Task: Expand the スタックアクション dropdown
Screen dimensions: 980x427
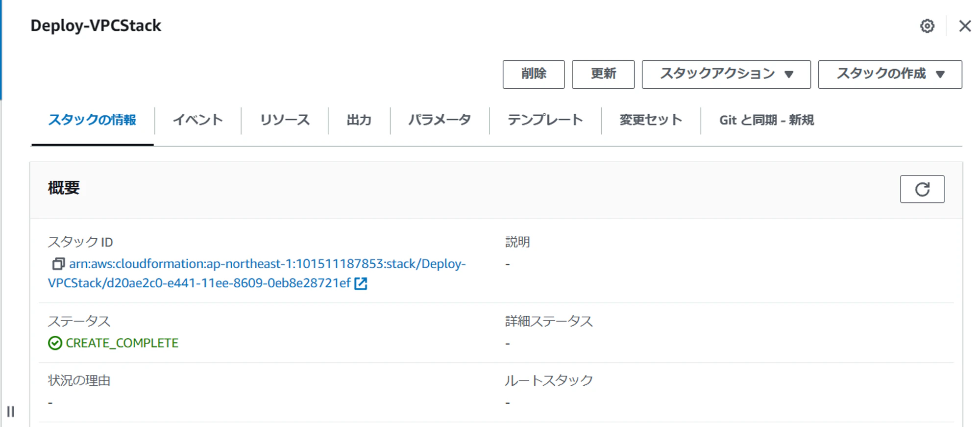Action: click(726, 75)
